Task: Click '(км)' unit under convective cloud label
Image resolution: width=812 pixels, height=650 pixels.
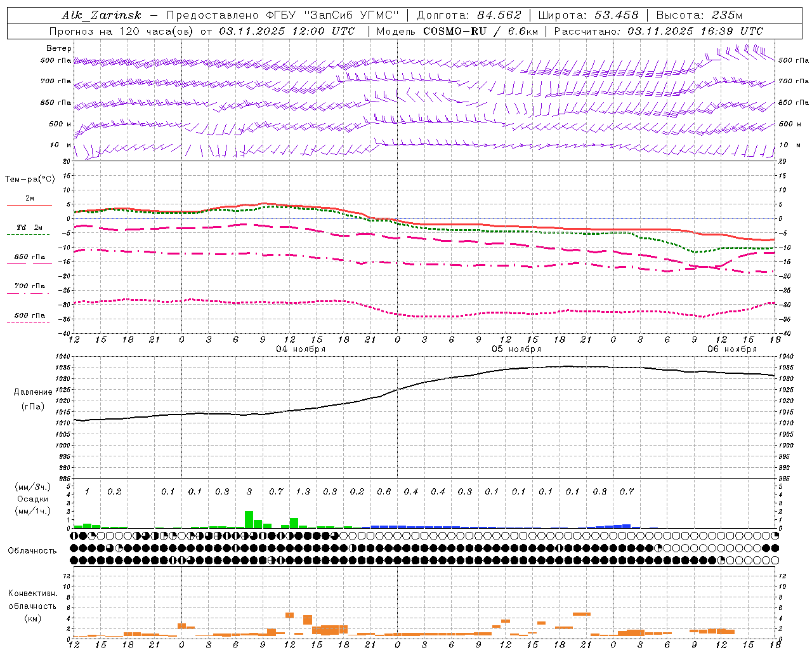Action: (x=33, y=618)
